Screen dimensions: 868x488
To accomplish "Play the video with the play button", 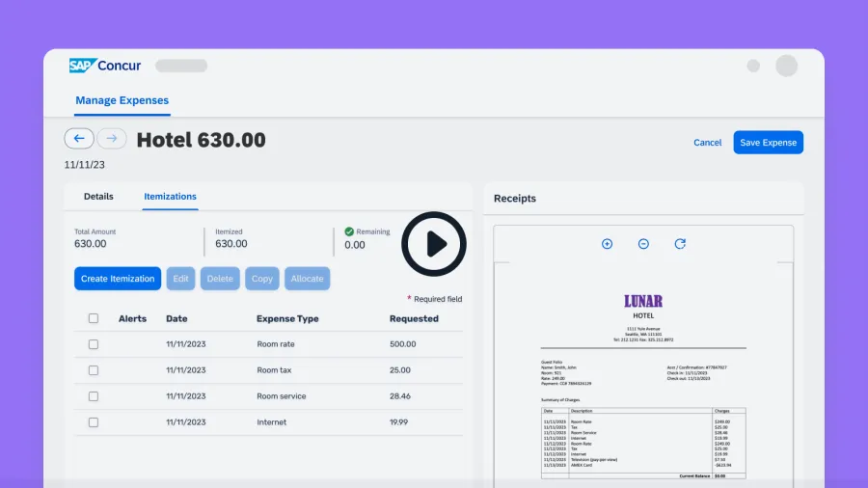I will [x=434, y=244].
